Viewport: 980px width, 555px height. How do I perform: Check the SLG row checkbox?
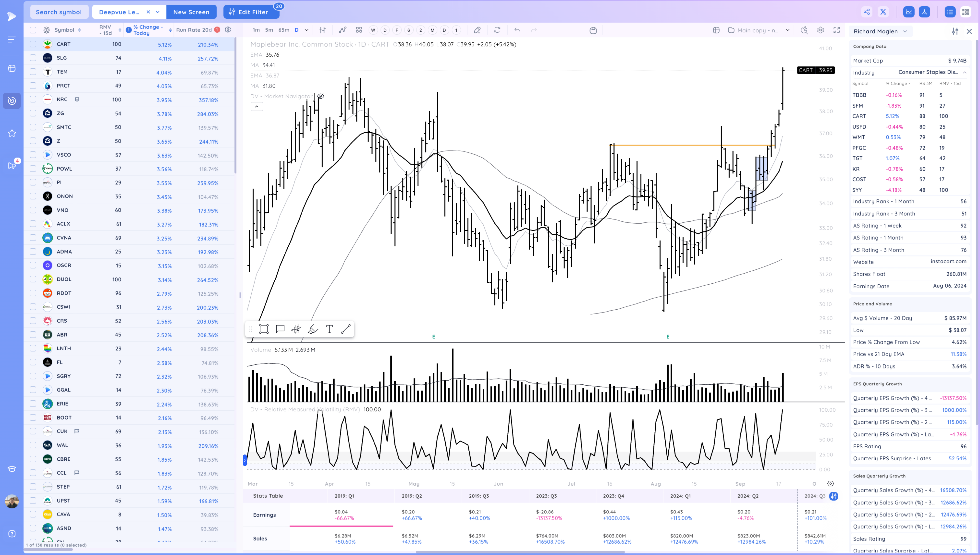(x=33, y=58)
